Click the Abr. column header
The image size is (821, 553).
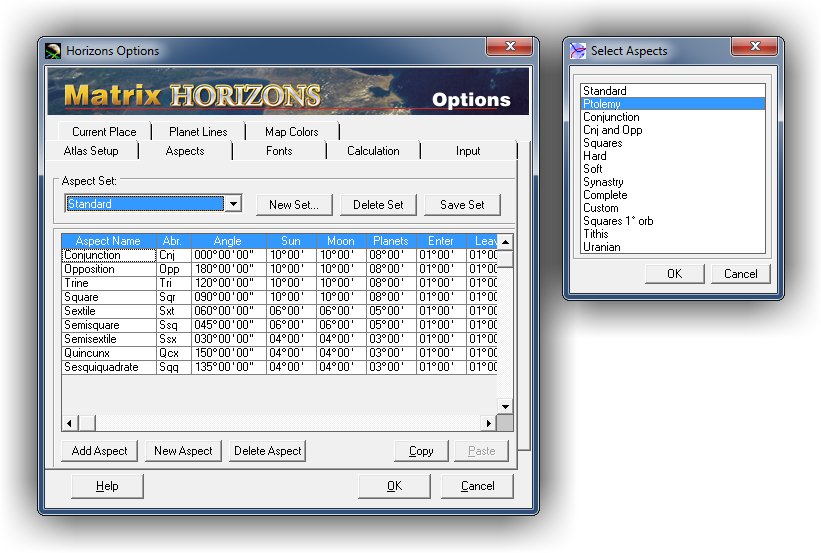tap(173, 241)
